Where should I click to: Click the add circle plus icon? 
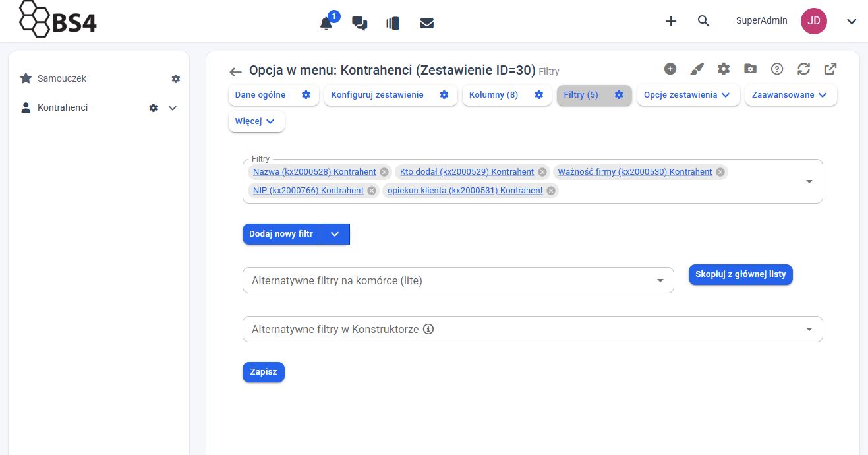click(x=670, y=69)
